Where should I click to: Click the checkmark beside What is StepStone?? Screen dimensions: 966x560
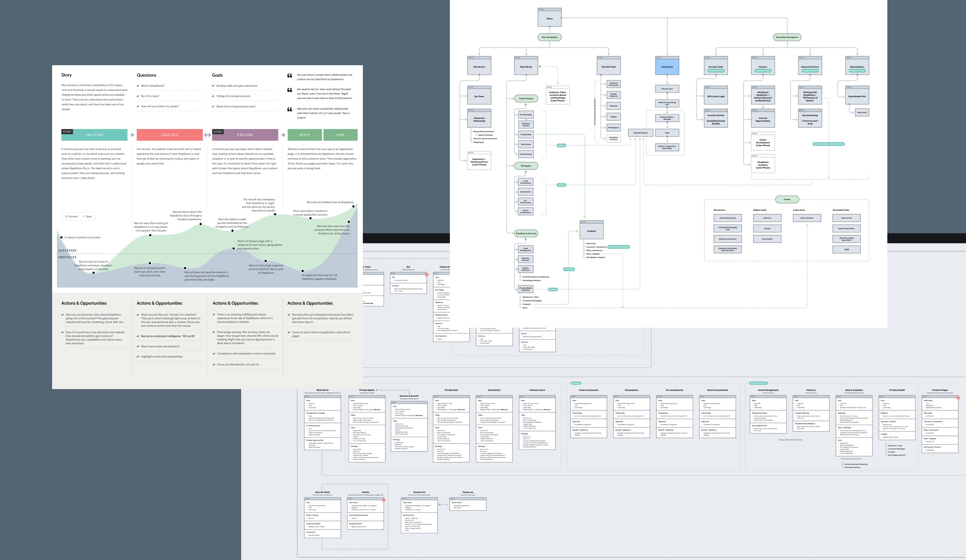(x=138, y=86)
